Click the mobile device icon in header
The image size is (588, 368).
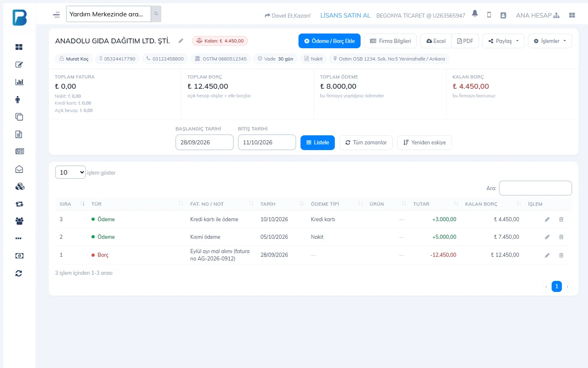point(489,15)
